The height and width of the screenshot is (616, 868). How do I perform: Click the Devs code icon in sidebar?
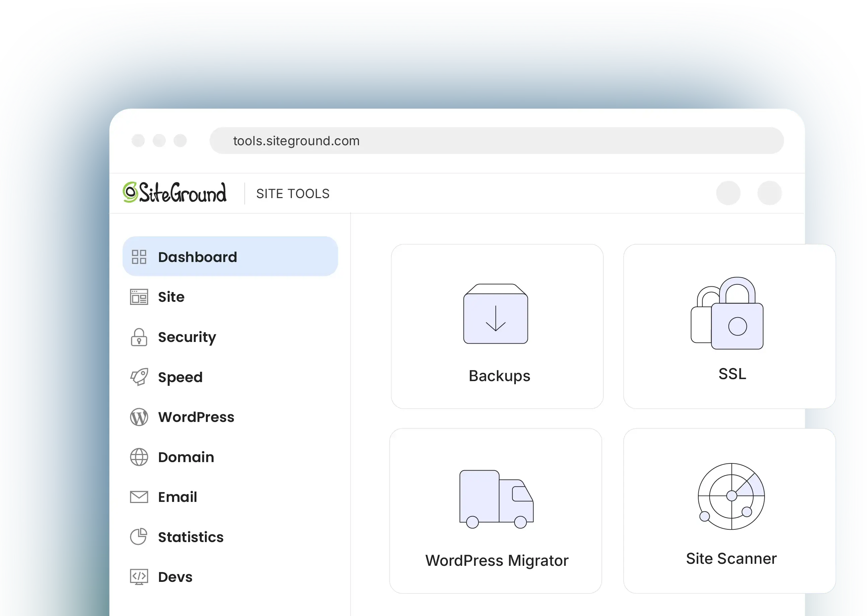point(139,577)
